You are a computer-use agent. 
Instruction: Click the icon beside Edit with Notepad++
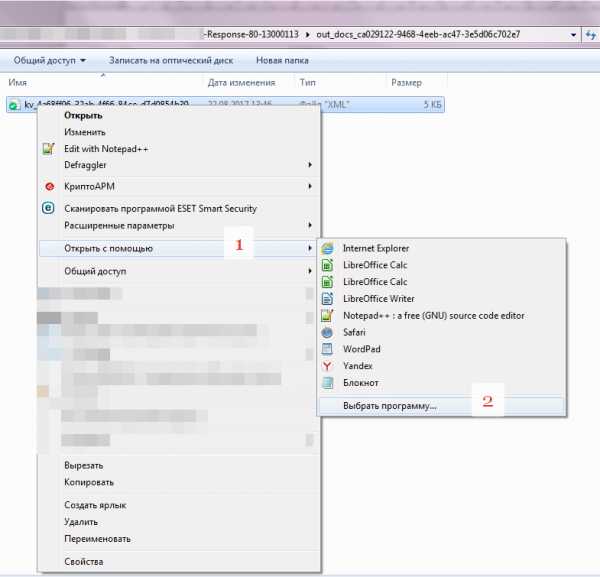click(47, 149)
